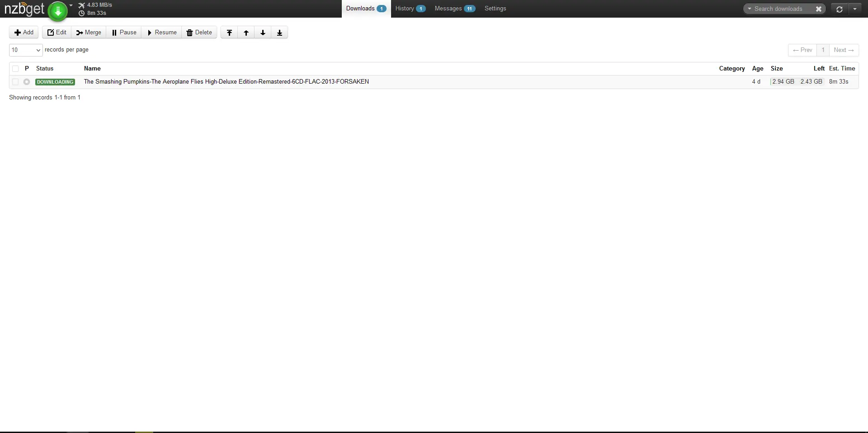Click the refresh icon button
This screenshot has width=868, height=433.
pos(840,9)
